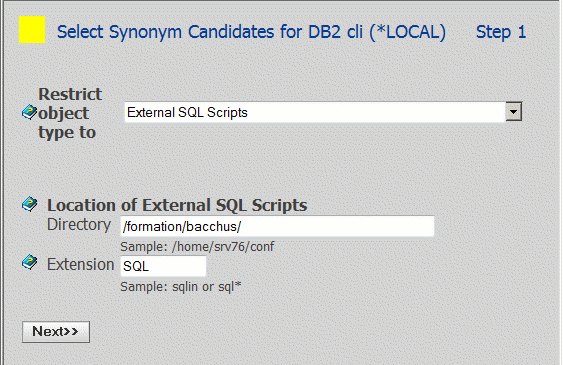Screen dimensions: 563x365
Task: Open the External SQL Scripts combo box
Action: point(323,112)
